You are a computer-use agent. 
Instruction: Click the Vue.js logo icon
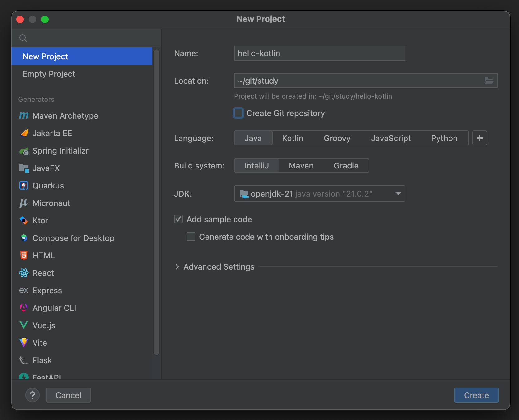click(24, 325)
